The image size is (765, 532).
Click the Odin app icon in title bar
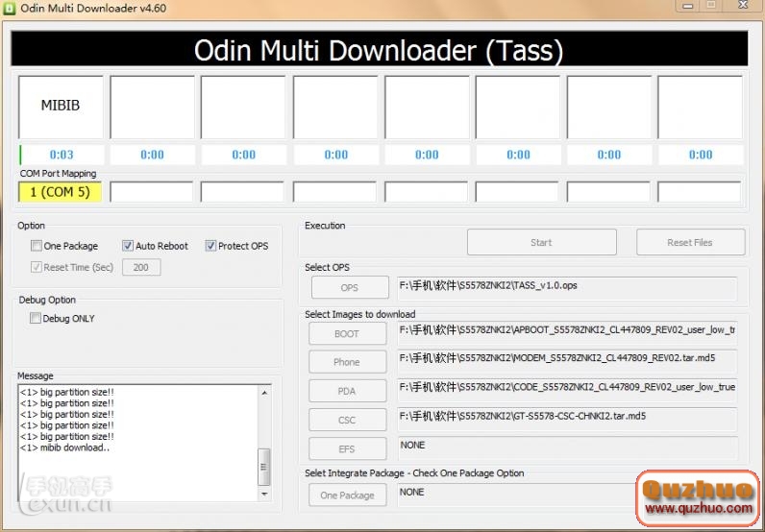click(x=9, y=9)
